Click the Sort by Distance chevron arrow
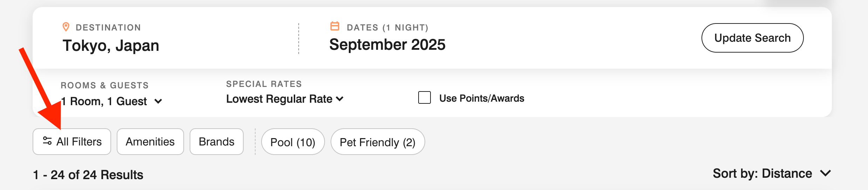Image resolution: width=868 pixels, height=190 pixels. point(826,173)
